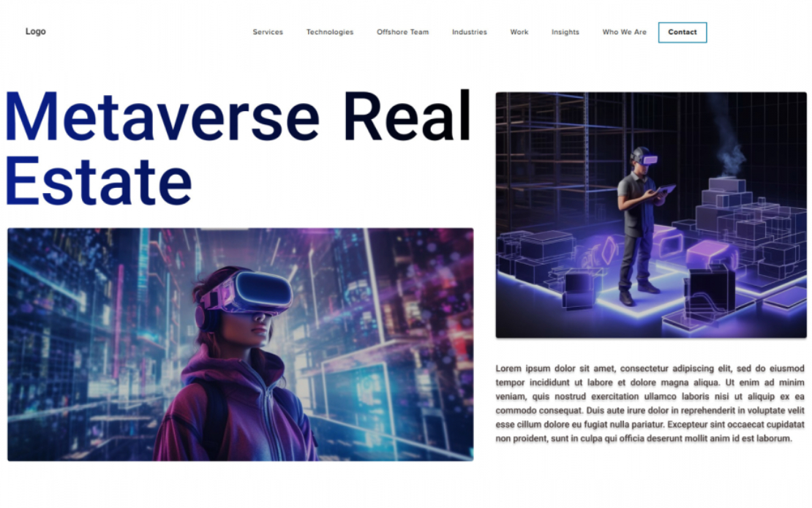Viewport: 812px width, 508px height.
Task: Click the Work navigation item
Action: pos(519,32)
